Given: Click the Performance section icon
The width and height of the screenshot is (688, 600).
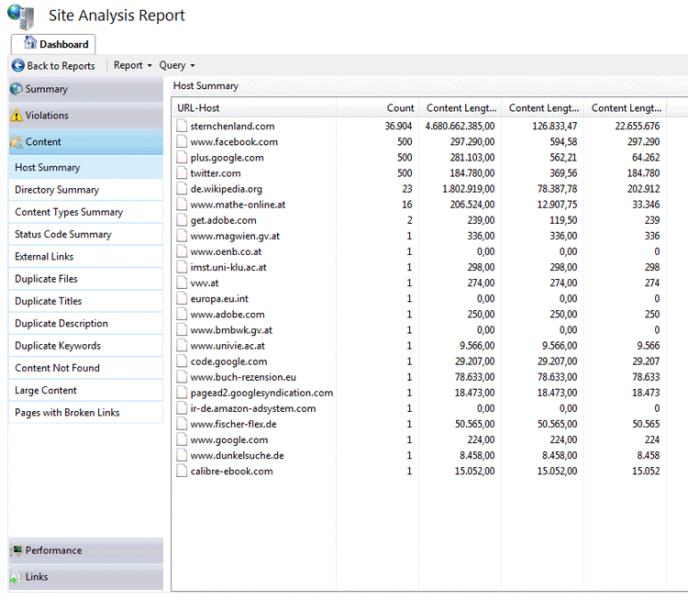Looking at the screenshot, I should point(16,550).
